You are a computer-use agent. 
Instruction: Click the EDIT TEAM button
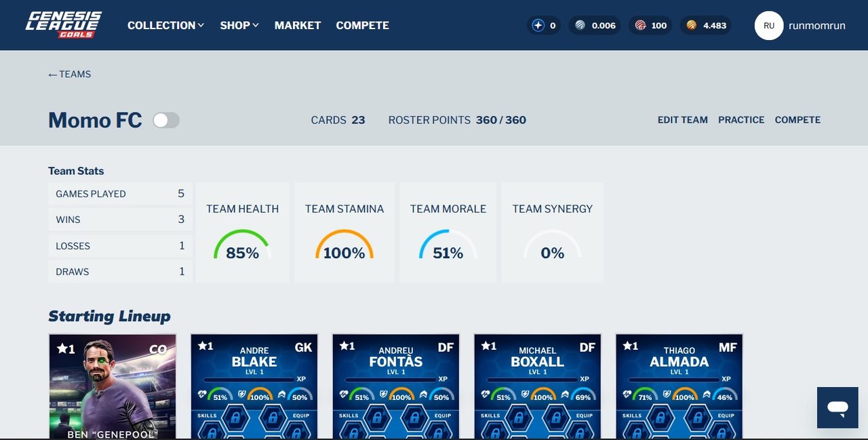(683, 120)
